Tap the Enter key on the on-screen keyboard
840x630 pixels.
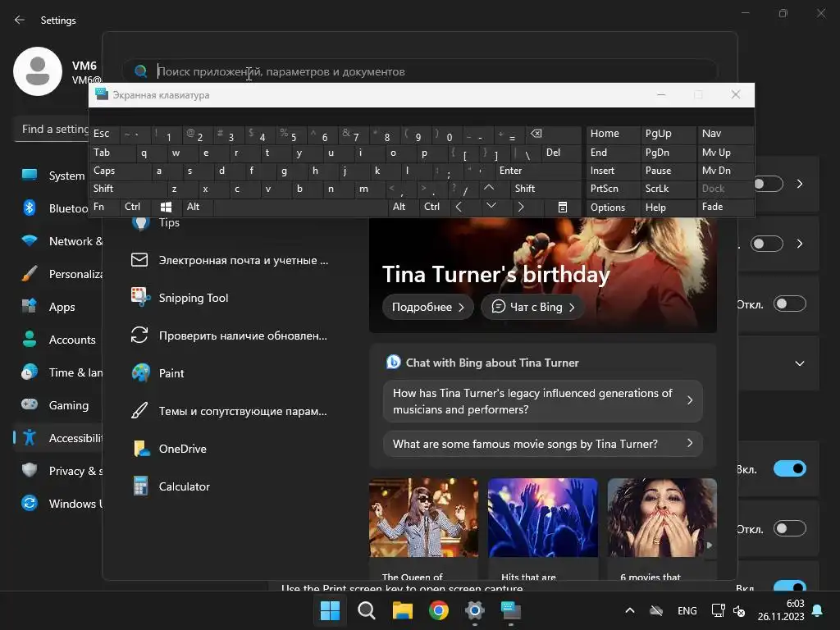tap(538, 171)
